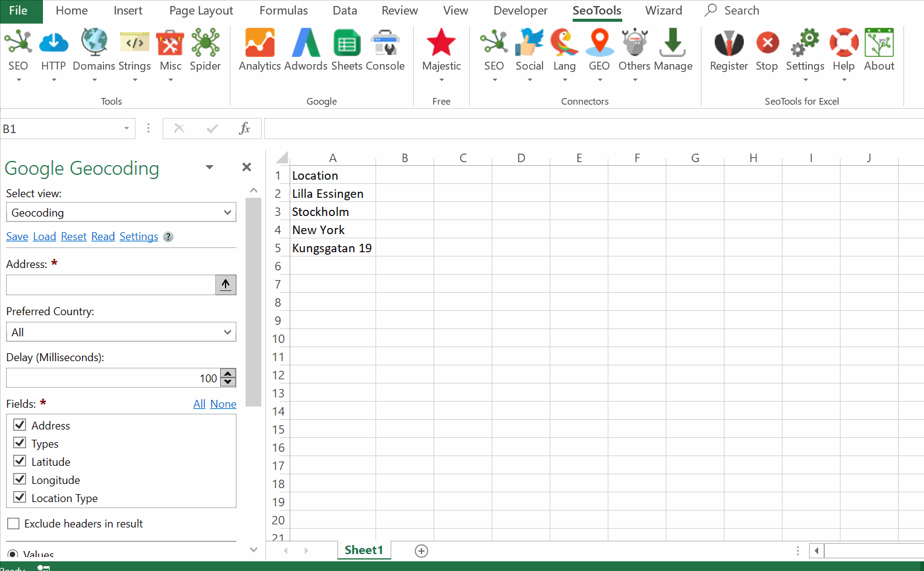Click the Save view link
Image resolution: width=924 pixels, height=571 pixels.
[17, 237]
